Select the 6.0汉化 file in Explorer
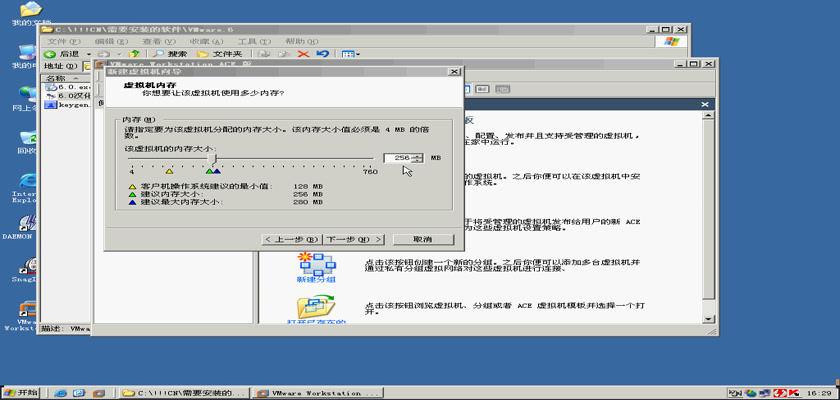The height and width of the screenshot is (400, 840). [x=69, y=96]
